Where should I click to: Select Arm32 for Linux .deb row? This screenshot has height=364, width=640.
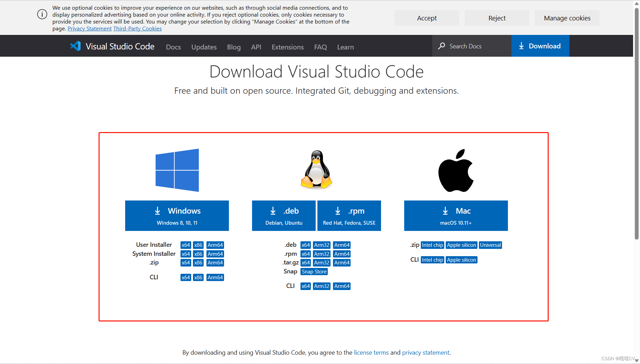322,245
